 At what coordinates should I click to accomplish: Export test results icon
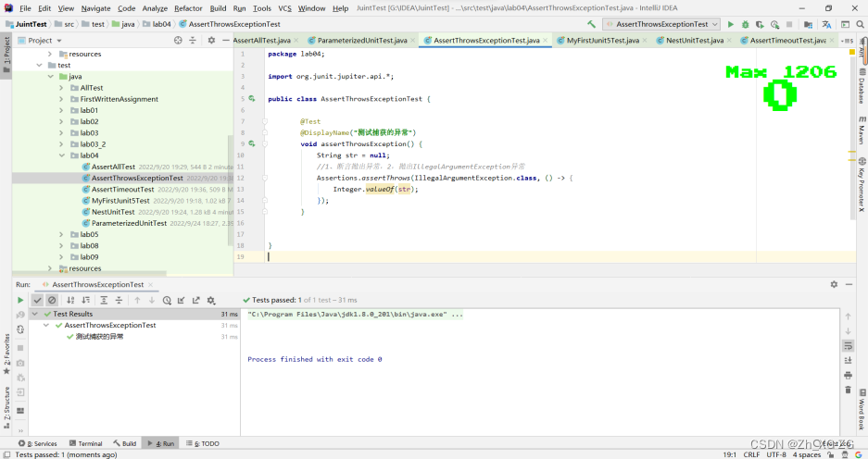(x=196, y=300)
